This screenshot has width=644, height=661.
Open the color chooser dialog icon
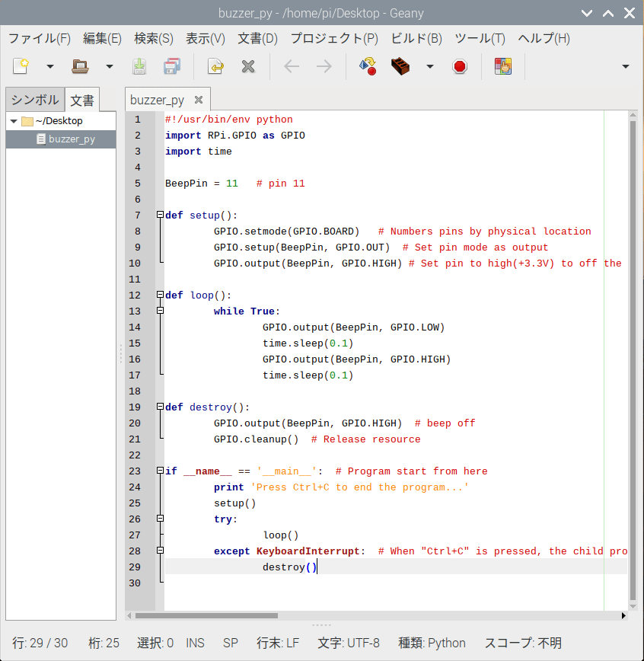tap(502, 66)
